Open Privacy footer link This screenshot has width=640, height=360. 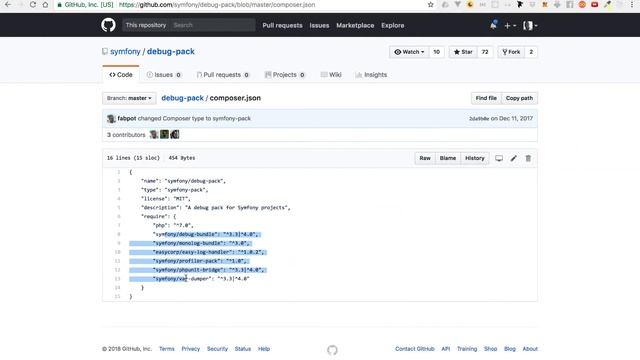click(191, 349)
